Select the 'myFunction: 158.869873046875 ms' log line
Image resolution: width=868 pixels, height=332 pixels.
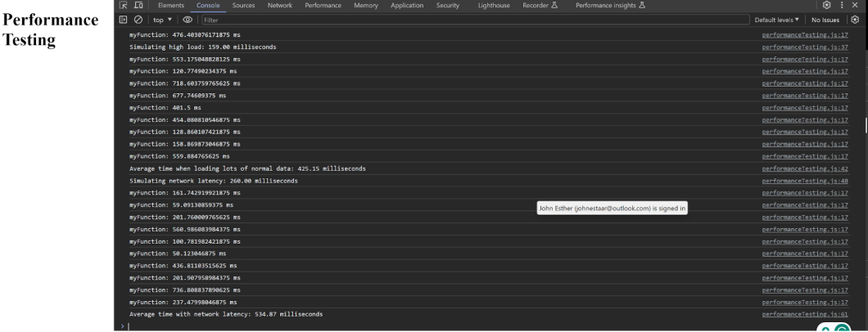coord(185,144)
